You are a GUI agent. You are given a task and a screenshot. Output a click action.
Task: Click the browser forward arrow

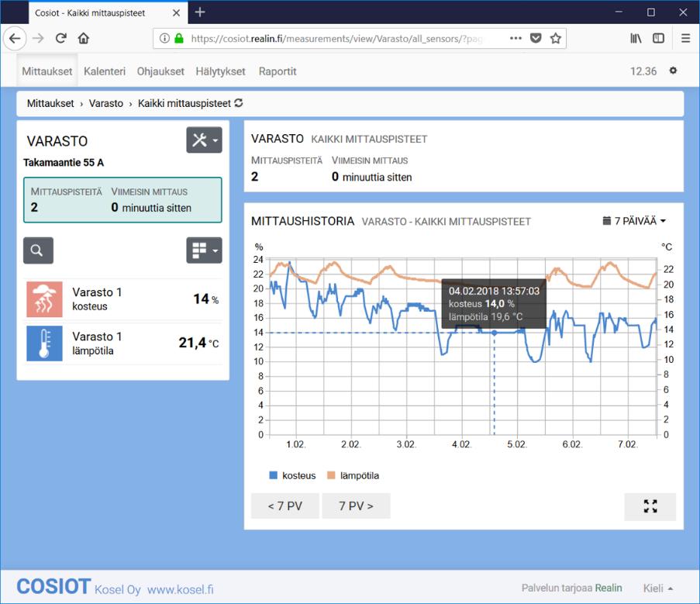tap(39, 39)
